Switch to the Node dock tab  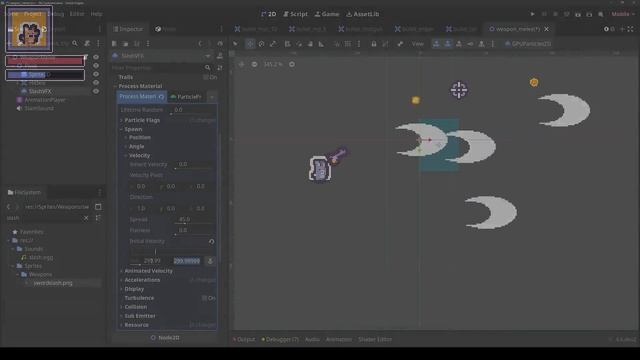point(165,29)
